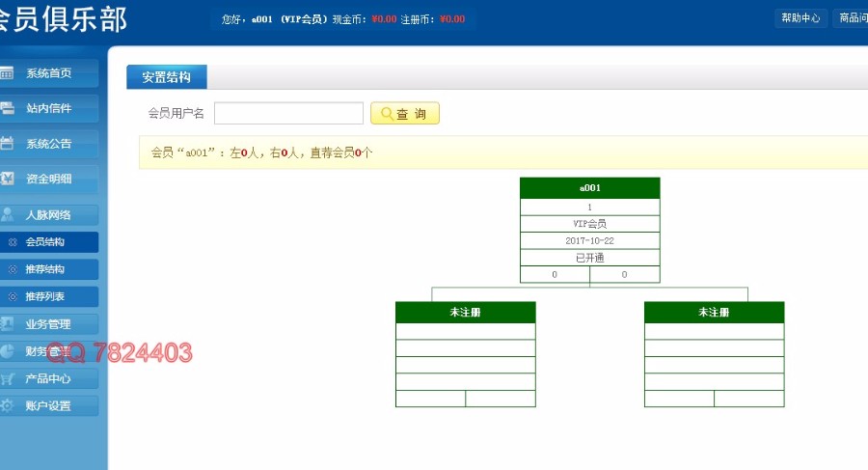
Task: Collapse the 人脉网络 sidebar section
Action: [48, 215]
